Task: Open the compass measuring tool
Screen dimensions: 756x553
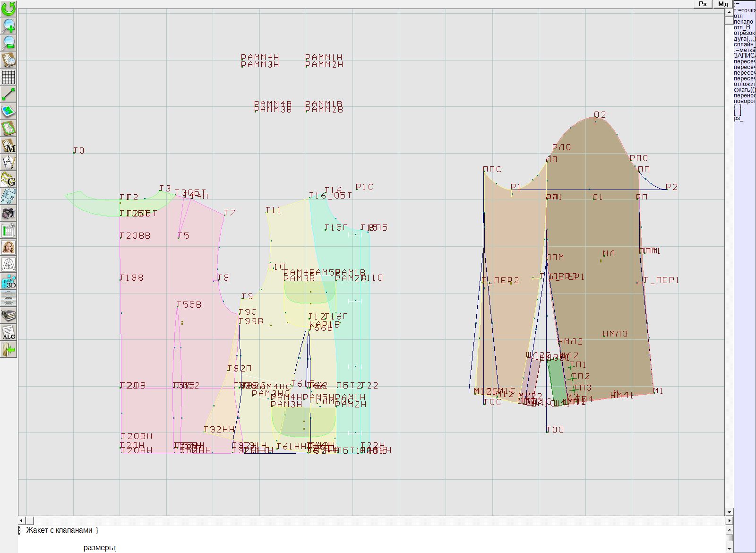Action: pos(9,162)
